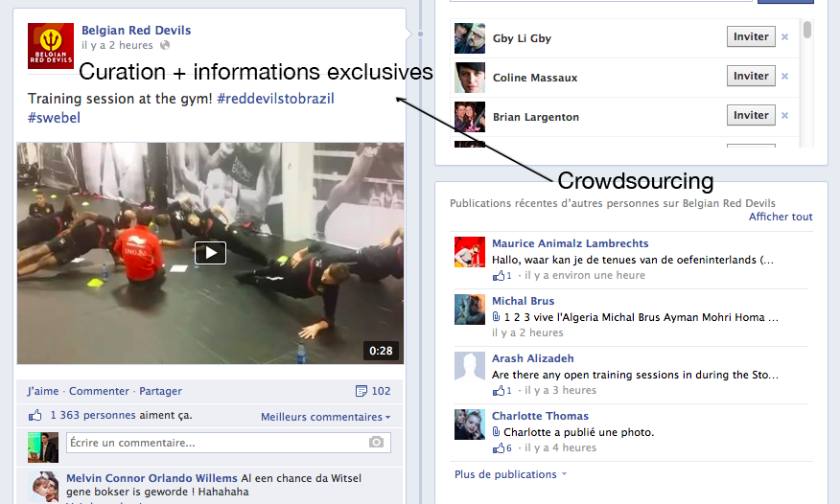Screen dimensions: 840x504
Task: Dismiss the Brian Largenton suggestion
Action: pos(784,115)
